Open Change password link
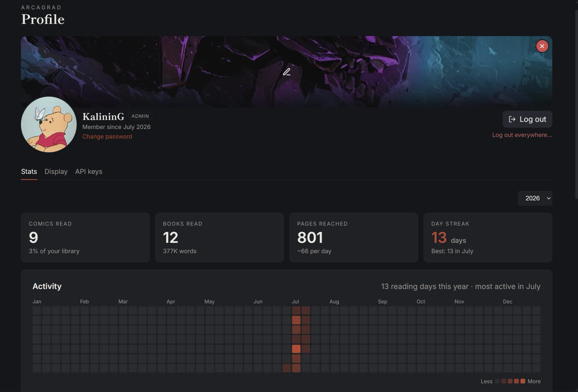The image size is (578, 392). point(107,137)
